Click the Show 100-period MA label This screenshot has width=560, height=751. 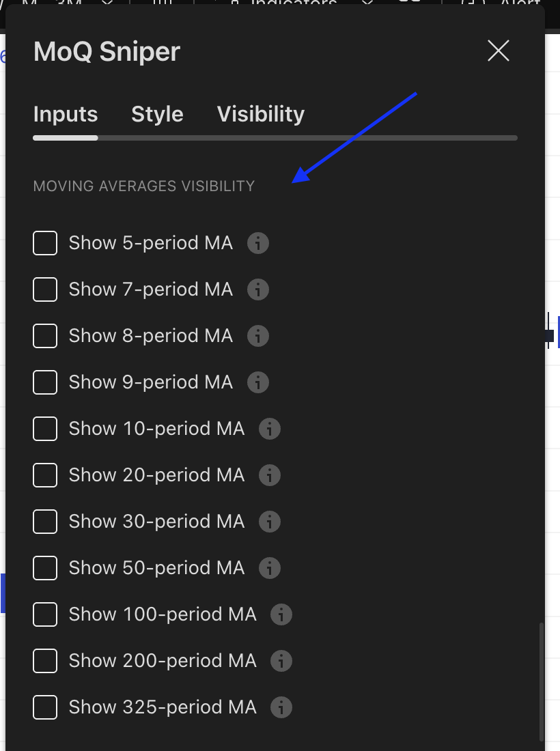[163, 614]
